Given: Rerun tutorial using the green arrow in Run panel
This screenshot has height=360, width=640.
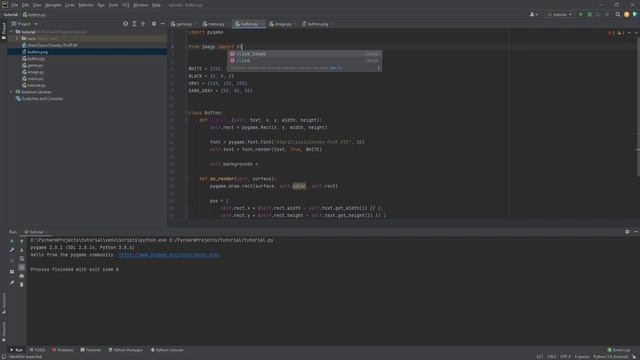Looking at the screenshot, I should tap(12, 241).
